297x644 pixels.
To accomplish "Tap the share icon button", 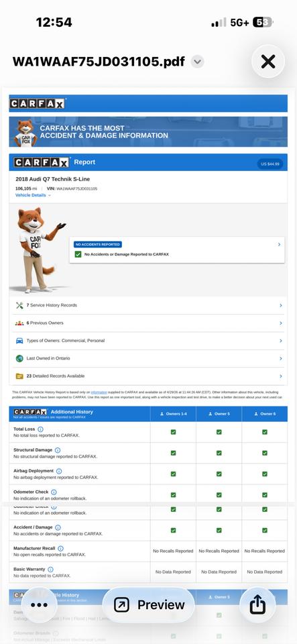I will click(x=257, y=604).
